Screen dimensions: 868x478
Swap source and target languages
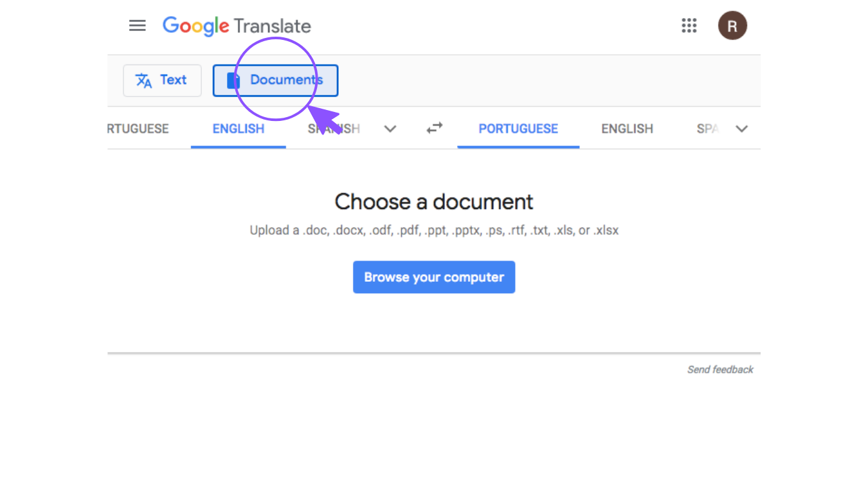pyautogui.click(x=435, y=129)
